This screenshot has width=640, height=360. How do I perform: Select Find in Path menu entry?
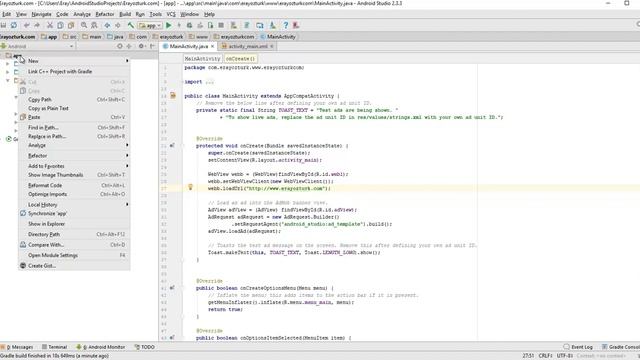pyautogui.click(x=74, y=128)
